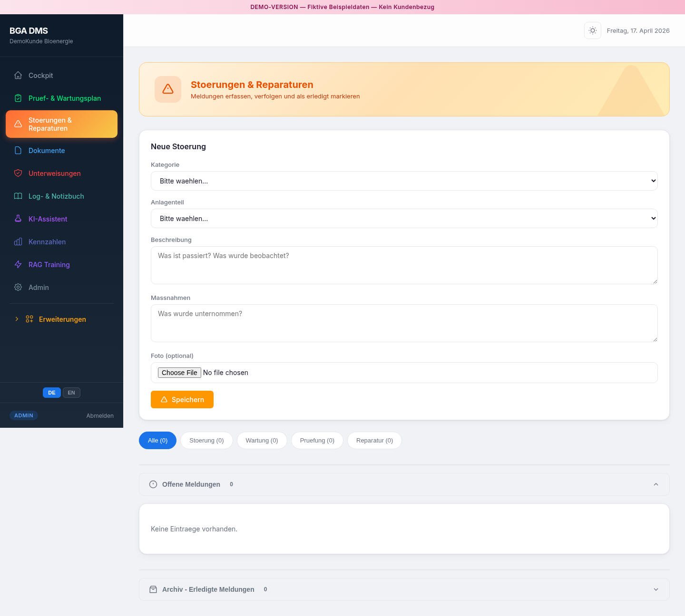Switch language to EN
Screen dimensions: 685x616
[71, 393]
